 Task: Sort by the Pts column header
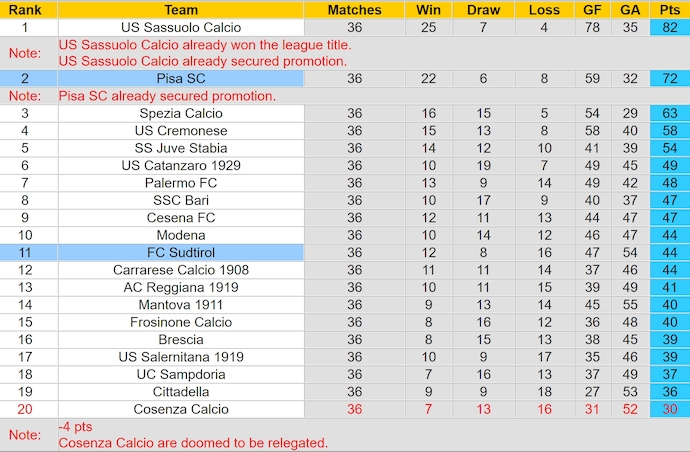[x=669, y=10]
